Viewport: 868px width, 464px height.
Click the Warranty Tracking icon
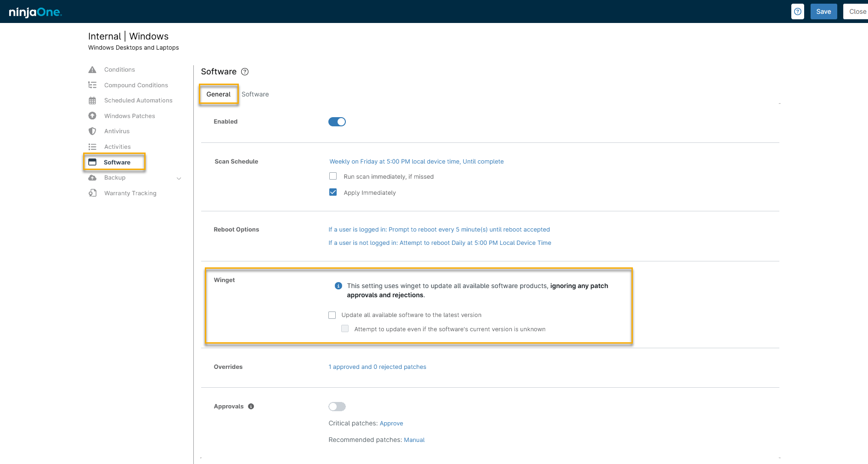pyautogui.click(x=92, y=193)
